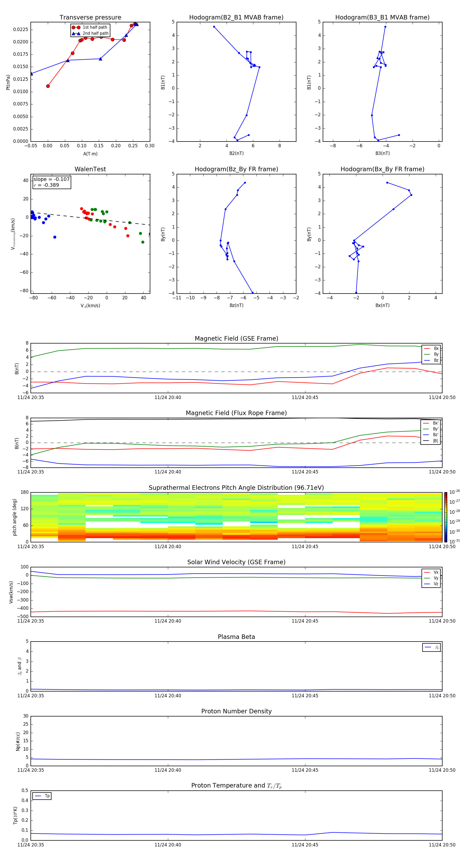The height and width of the screenshot is (868, 473).
Task: Click the red '1st half path' legend marker
Action: click(76, 27)
